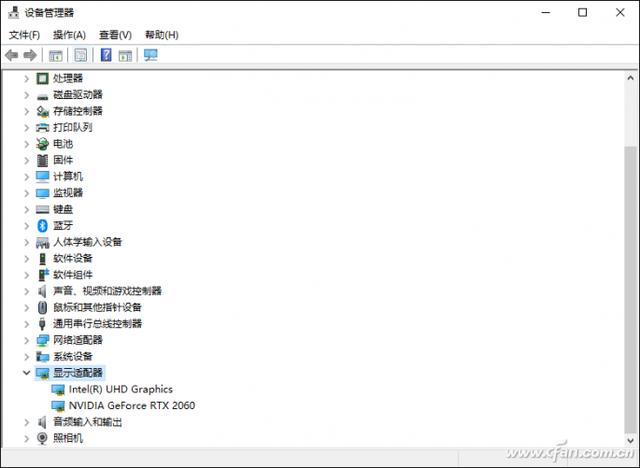Click the Device Manager title bar icon
The height and width of the screenshot is (468, 640).
coord(13,12)
